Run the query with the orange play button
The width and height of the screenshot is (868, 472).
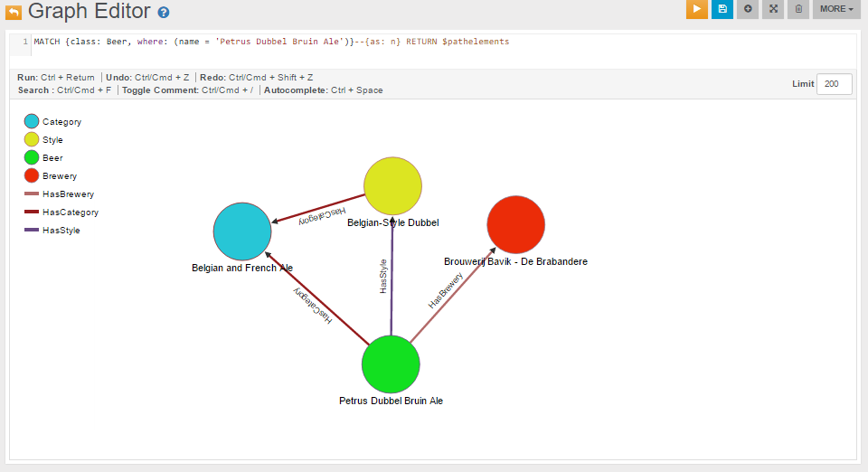point(696,9)
